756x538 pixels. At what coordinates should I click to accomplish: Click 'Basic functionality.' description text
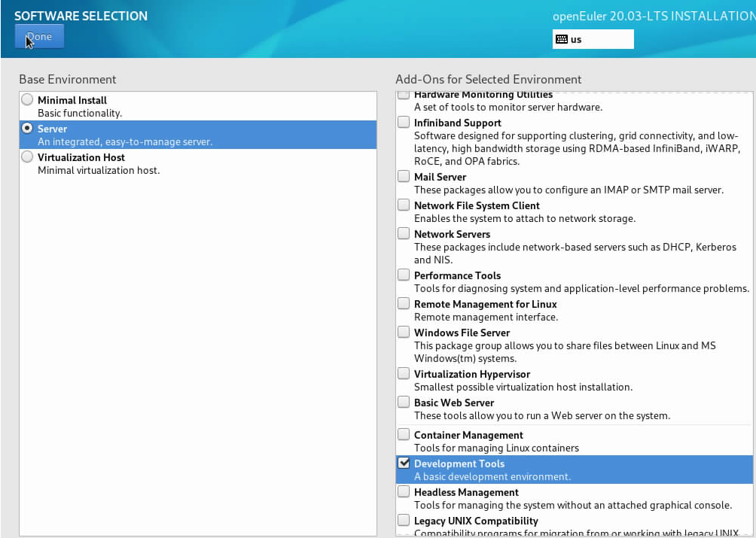point(80,113)
